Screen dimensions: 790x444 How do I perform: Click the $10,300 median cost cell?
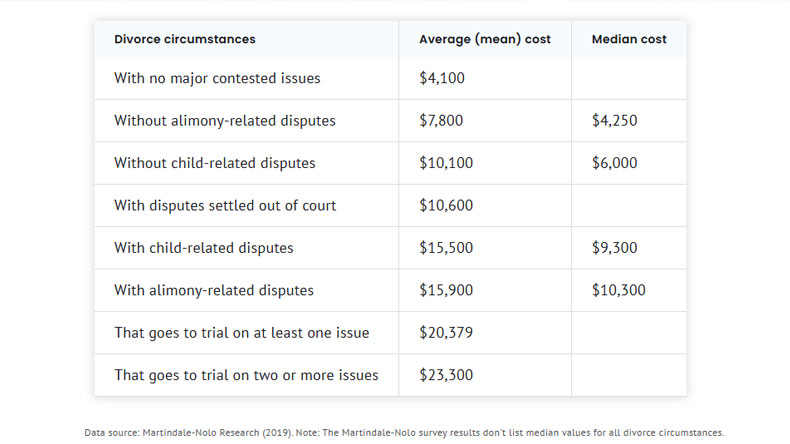(618, 291)
